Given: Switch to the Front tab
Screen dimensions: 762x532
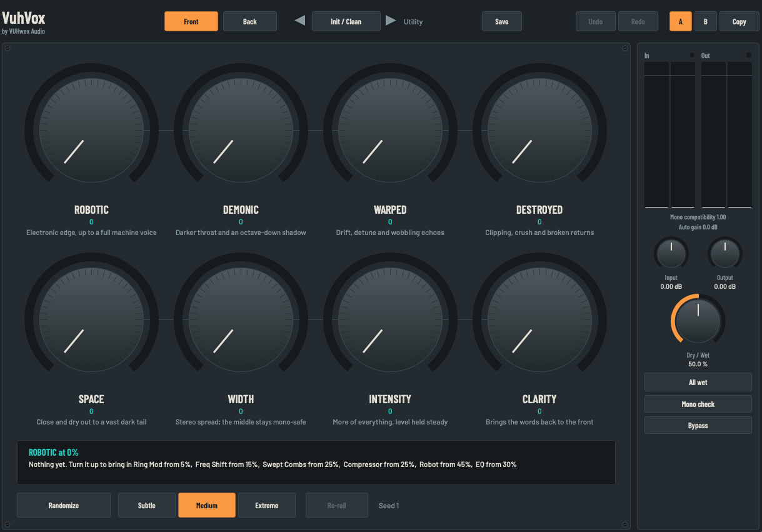Looking at the screenshot, I should click(x=191, y=21).
